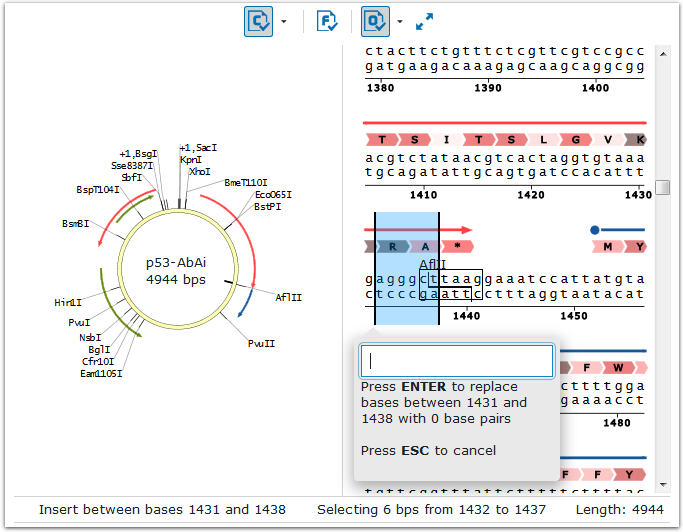Click the G amino acid arrow

point(575,140)
